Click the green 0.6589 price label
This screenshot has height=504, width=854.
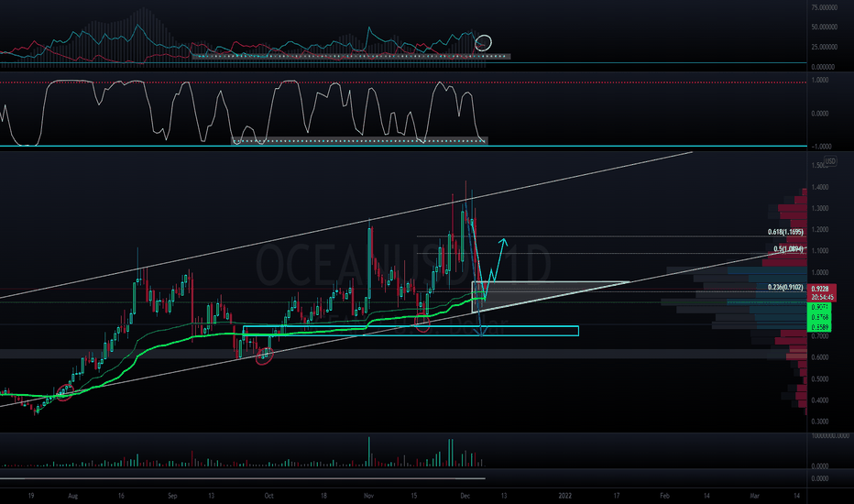820,327
